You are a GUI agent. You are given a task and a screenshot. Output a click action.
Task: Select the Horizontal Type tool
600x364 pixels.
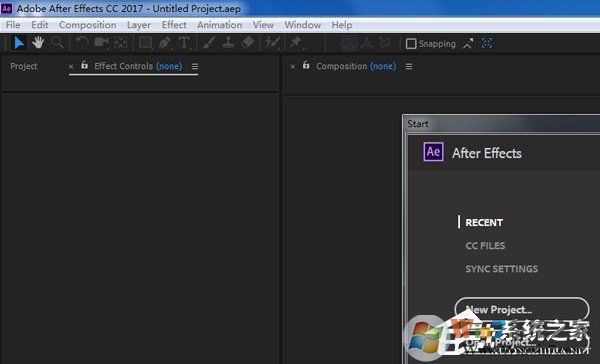coord(184,42)
